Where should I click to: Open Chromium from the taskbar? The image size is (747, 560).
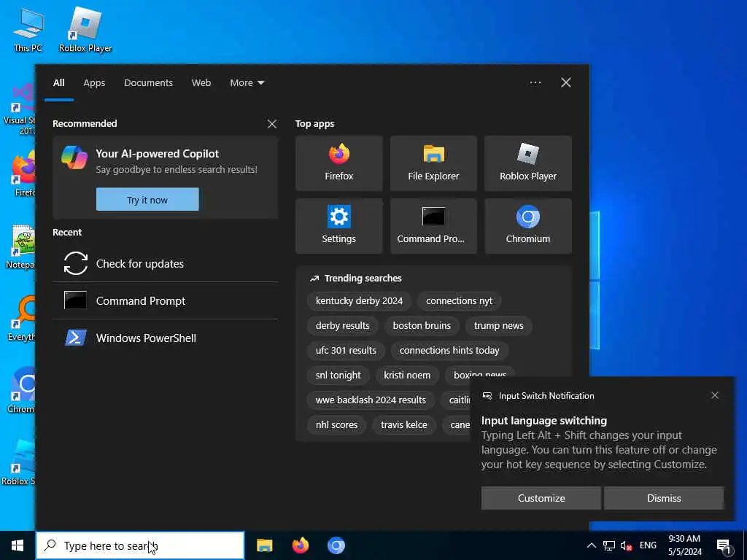click(336, 545)
